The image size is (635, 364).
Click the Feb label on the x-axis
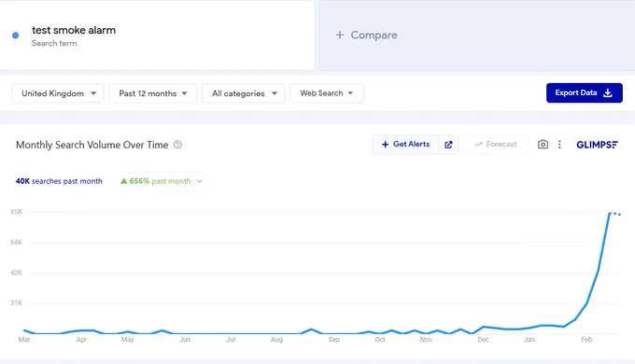tap(586, 340)
